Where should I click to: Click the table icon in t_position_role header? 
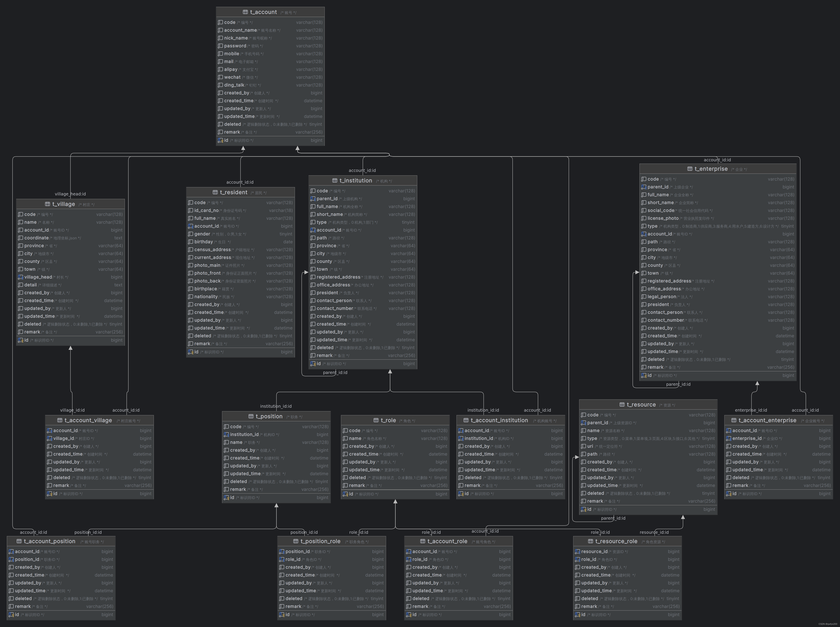coord(296,541)
